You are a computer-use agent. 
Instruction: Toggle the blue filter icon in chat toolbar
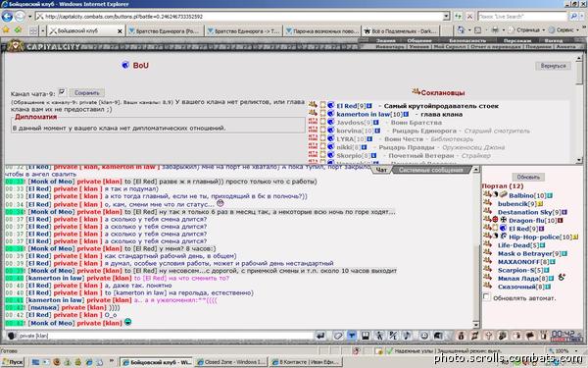pyautogui.click(x=352, y=336)
